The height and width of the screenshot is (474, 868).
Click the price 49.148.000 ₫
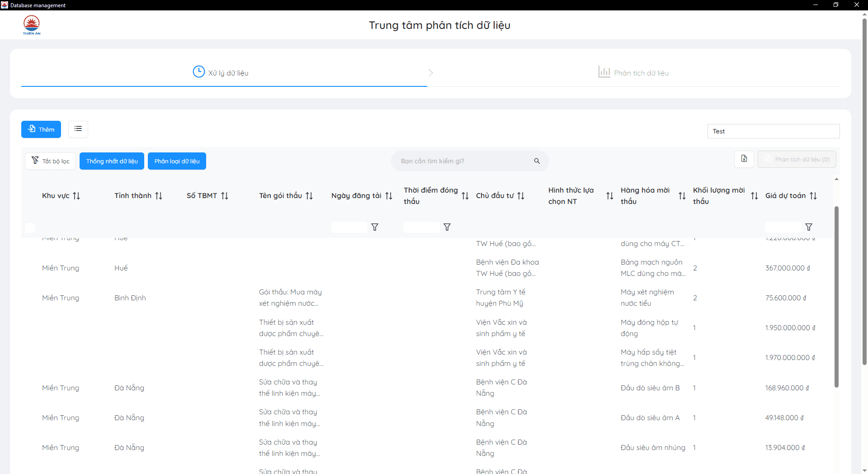pos(784,417)
